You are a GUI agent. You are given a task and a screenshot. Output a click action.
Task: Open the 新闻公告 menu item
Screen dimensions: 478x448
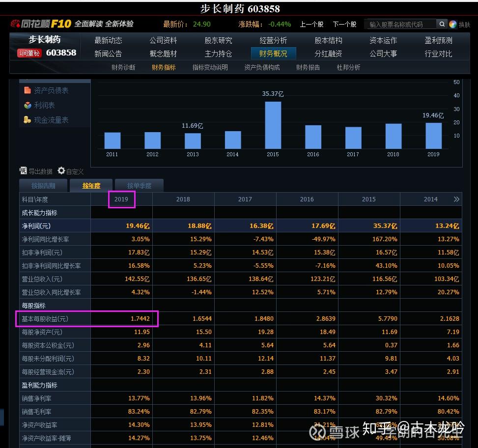pyautogui.click(x=108, y=54)
